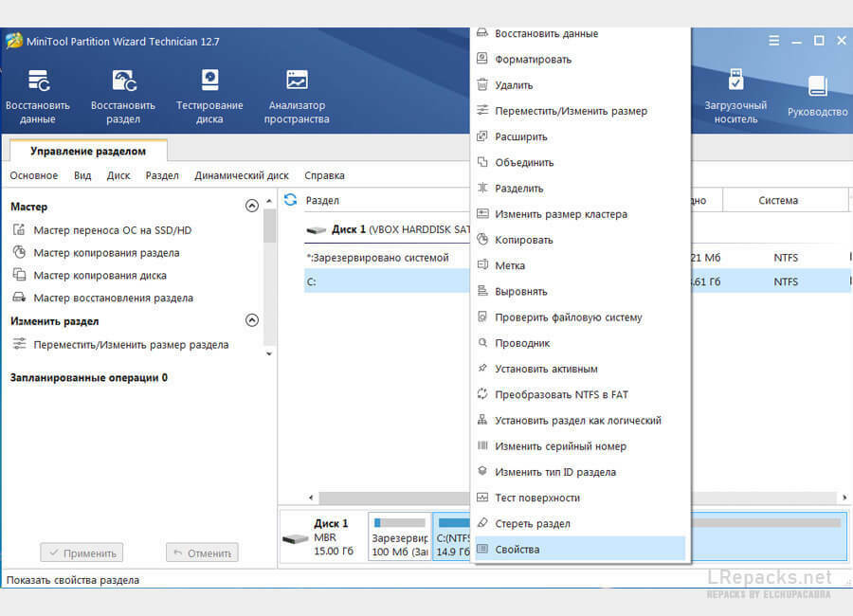Viewport: 853px width, 616px height.
Task: Open the Основное menu
Action: pyautogui.click(x=34, y=175)
